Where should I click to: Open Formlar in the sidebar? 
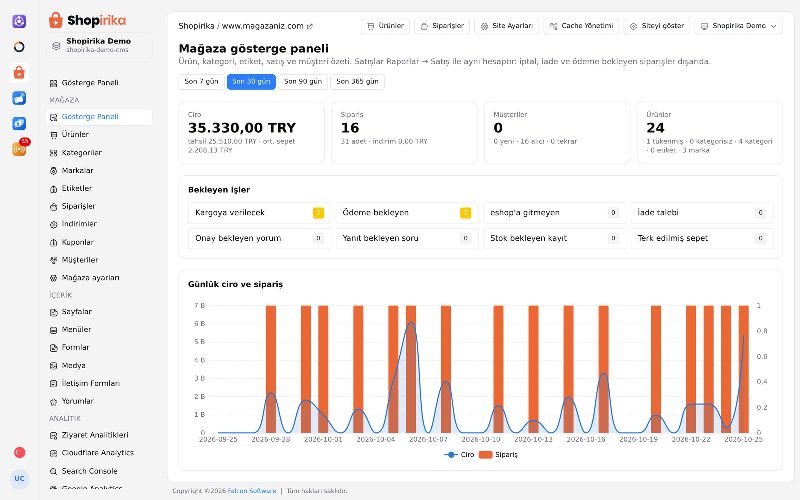(99, 347)
